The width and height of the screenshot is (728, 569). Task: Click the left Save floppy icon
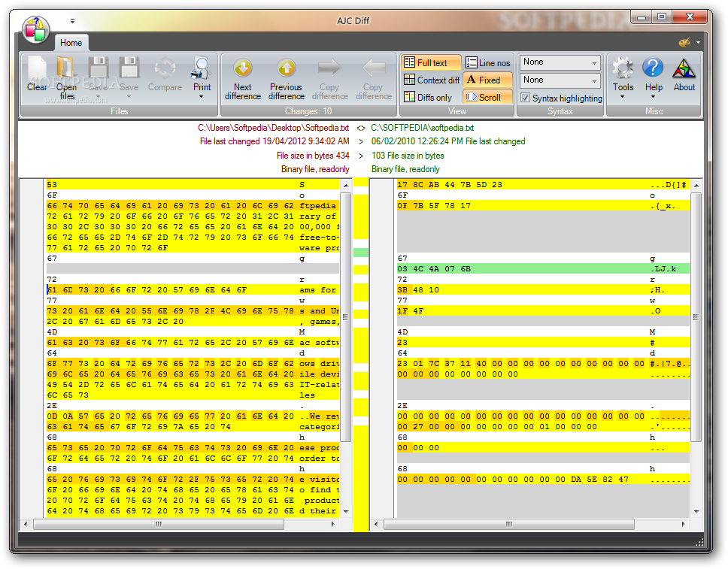click(x=98, y=68)
